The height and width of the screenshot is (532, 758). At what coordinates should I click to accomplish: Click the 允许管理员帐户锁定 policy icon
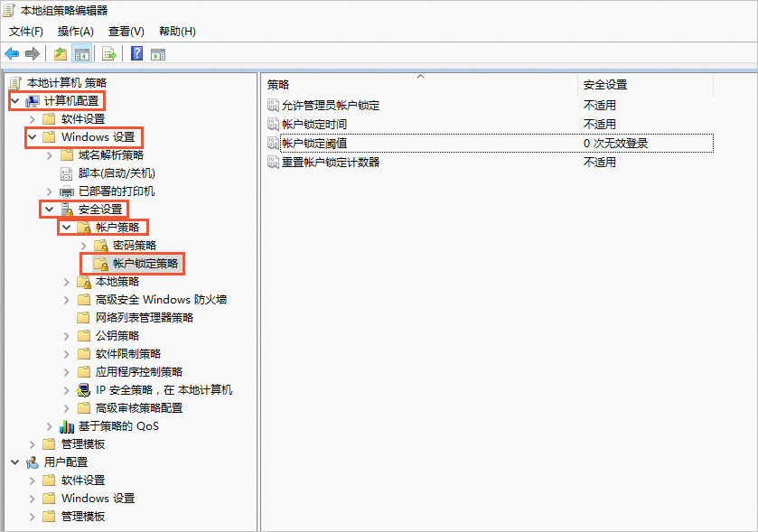click(x=273, y=105)
